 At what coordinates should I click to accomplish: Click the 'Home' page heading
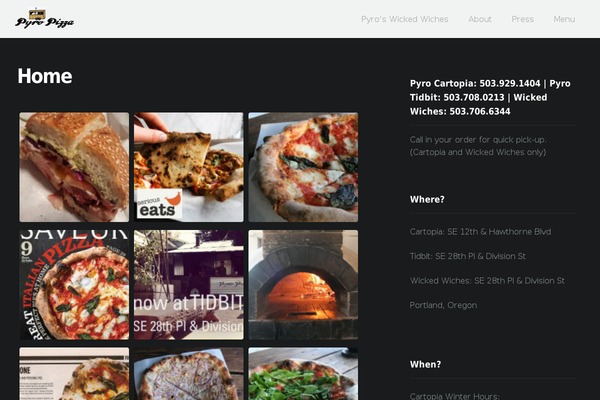pyautogui.click(x=45, y=76)
